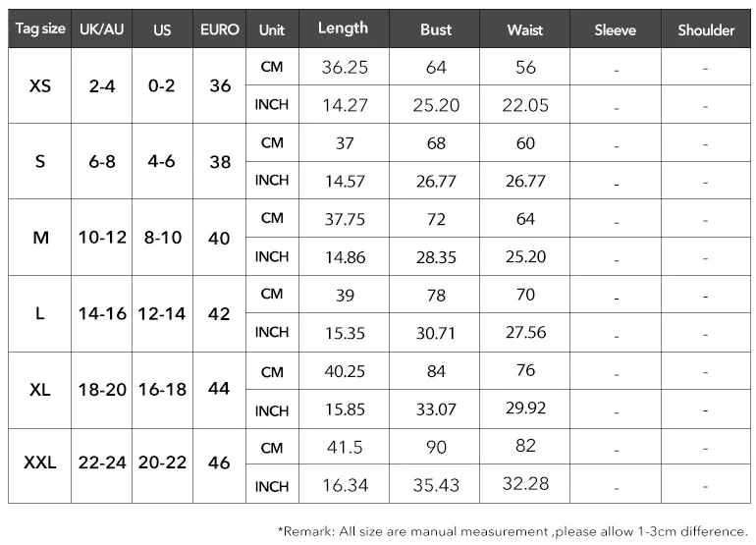Click the 32.28 waist inch value
The width and height of the screenshot is (756, 545).
[x=525, y=484]
